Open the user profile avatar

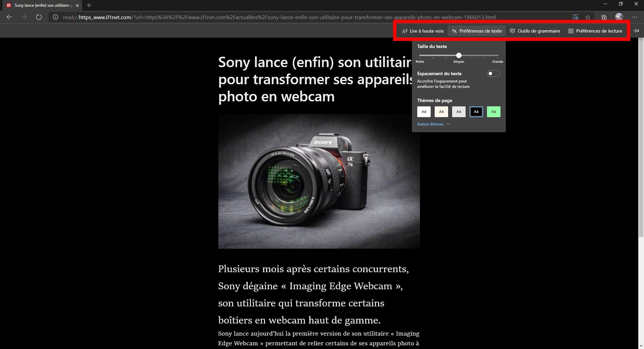[x=619, y=17]
